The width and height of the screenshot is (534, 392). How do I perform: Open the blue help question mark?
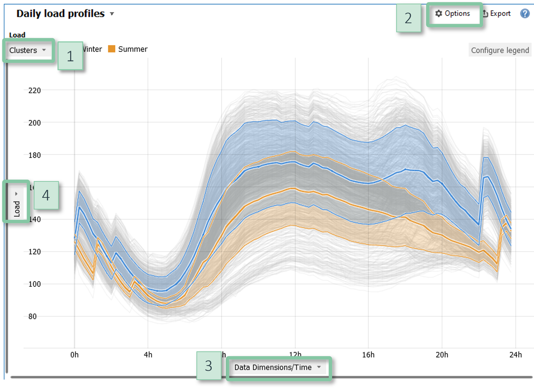coord(525,14)
